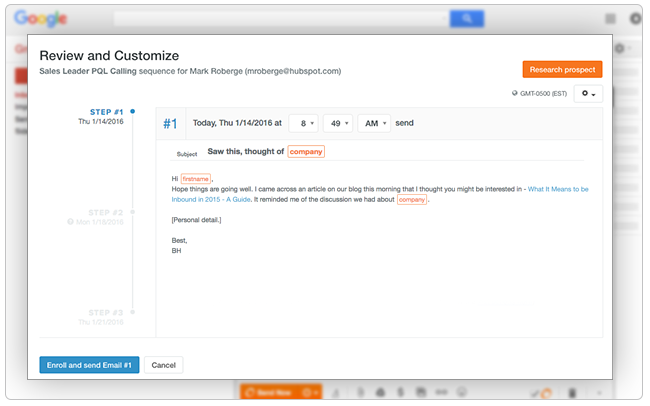Select Step #1 in the timeline
This screenshot has width=650, height=406.
point(106,111)
